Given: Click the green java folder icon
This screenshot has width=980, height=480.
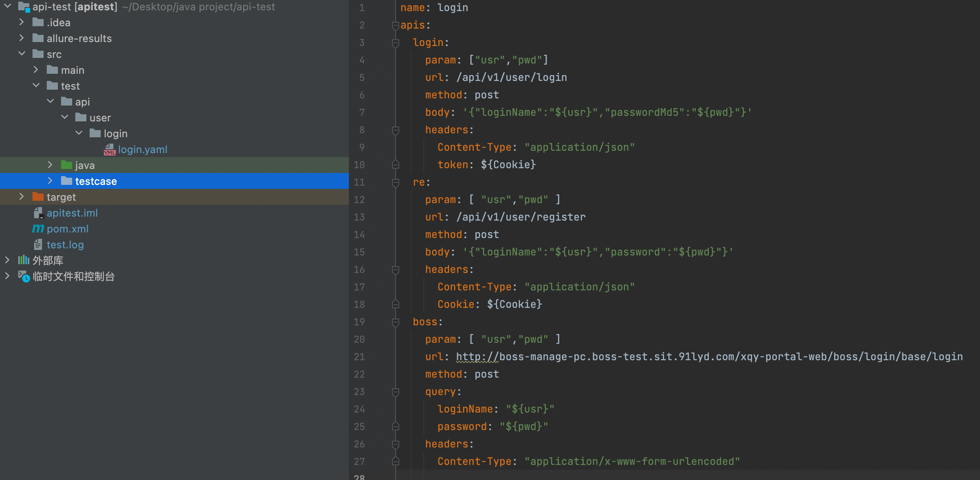Looking at the screenshot, I should (67, 165).
